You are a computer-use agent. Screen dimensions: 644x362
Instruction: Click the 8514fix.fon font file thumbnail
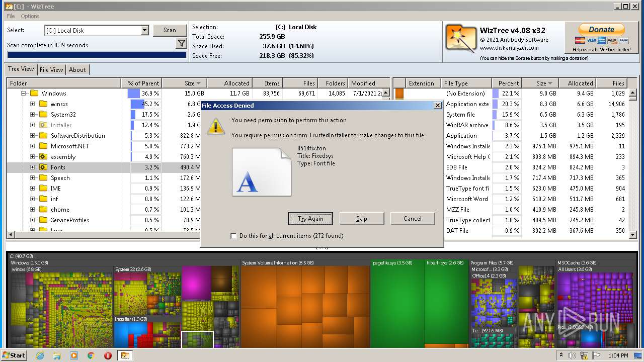pyautogui.click(x=262, y=171)
